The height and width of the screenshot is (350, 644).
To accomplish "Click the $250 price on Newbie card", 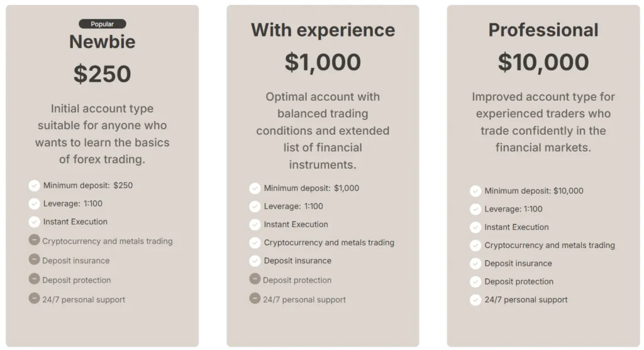I will coord(103,74).
